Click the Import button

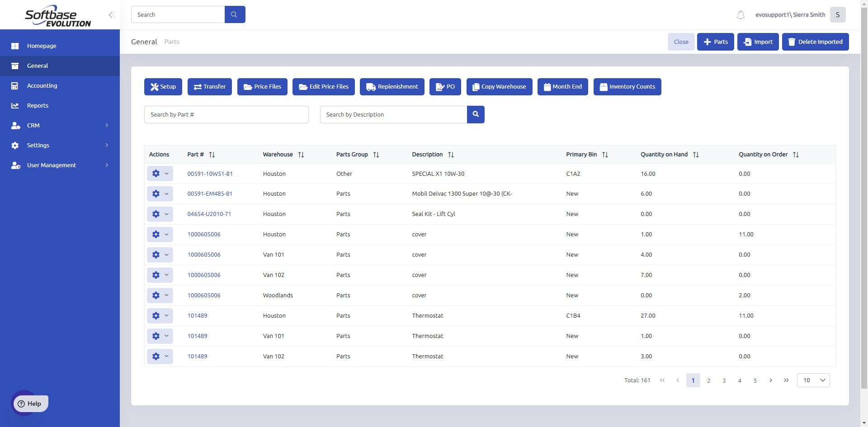tap(758, 42)
